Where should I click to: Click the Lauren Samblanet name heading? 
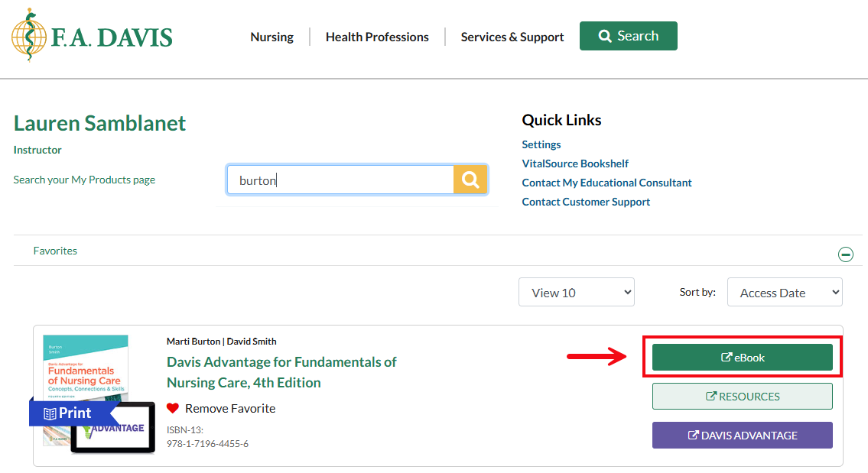(x=99, y=123)
